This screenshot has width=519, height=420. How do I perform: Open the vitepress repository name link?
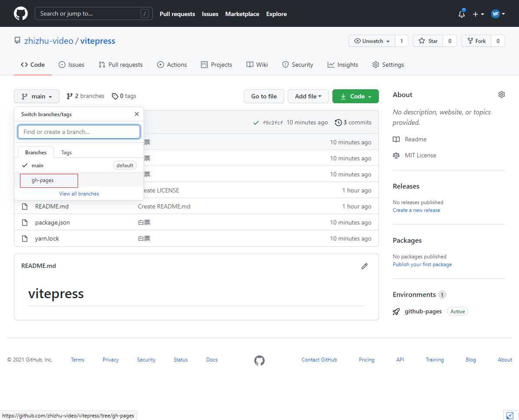point(98,41)
